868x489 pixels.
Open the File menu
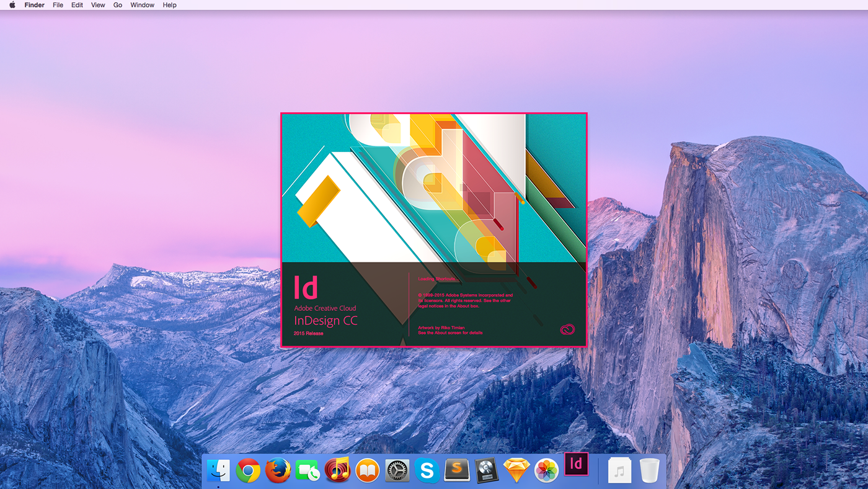[x=58, y=5]
